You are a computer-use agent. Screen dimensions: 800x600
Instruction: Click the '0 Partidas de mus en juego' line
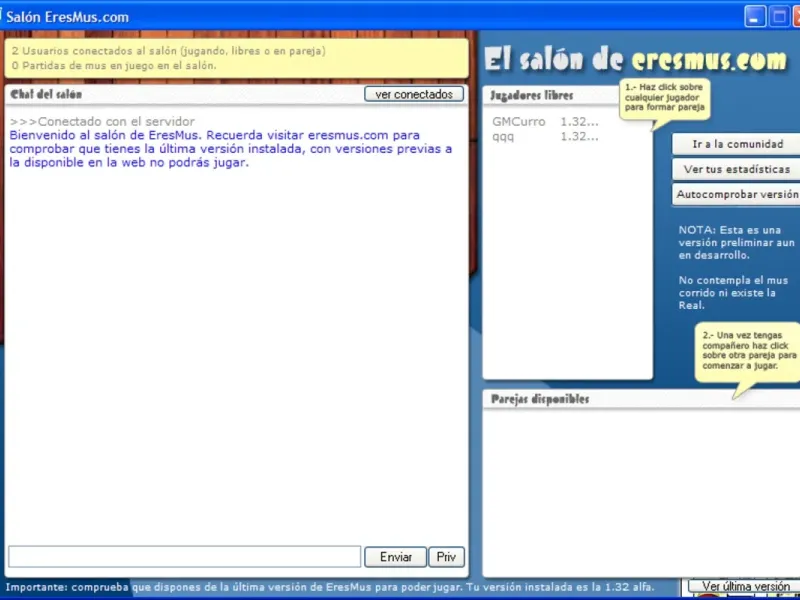[114, 66]
